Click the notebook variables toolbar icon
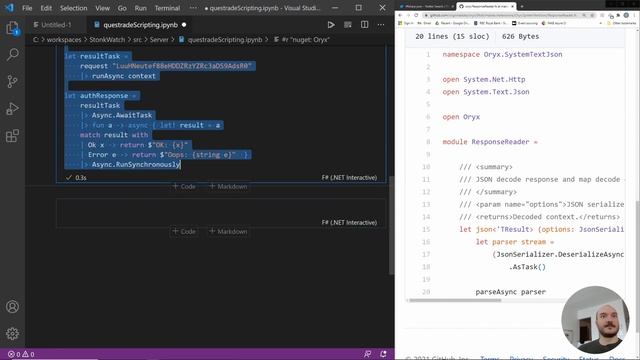This screenshot has width=640, height=360. tap(348, 25)
